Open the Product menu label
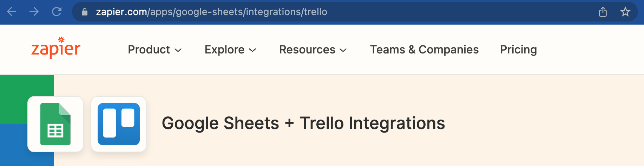Image resolution: width=644 pixels, height=166 pixels. [149, 50]
